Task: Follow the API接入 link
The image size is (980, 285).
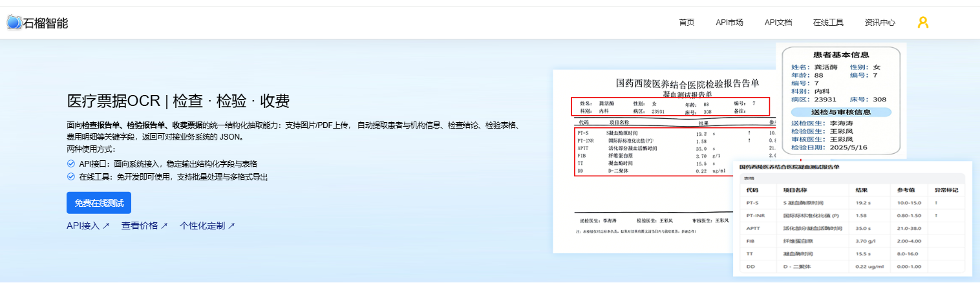Action: click(x=88, y=226)
